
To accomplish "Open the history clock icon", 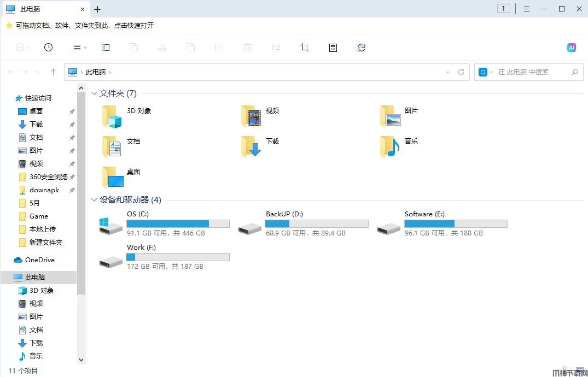I will tap(48, 48).
